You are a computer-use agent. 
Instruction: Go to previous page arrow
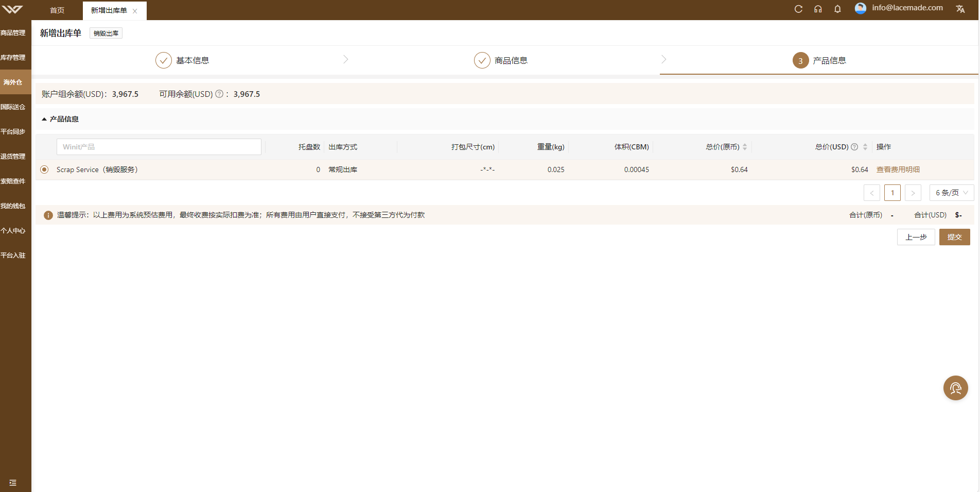(x=871, y=193)
